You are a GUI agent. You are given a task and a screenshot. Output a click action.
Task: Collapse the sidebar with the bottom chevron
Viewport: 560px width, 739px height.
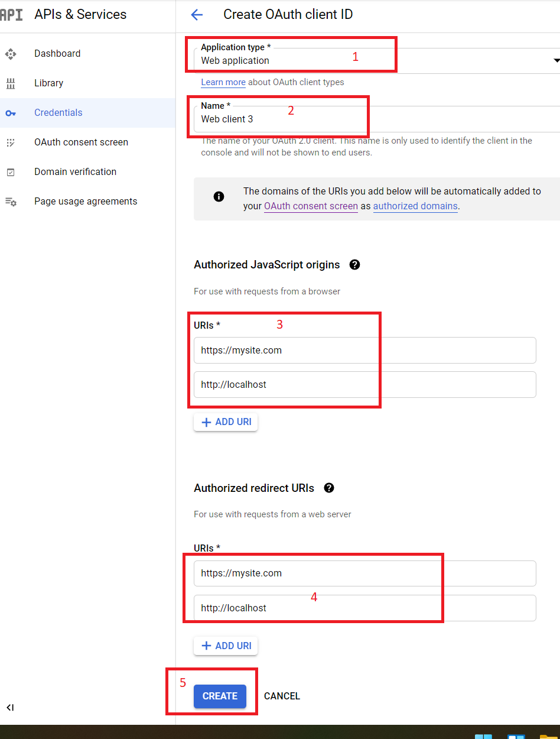pyautogui.click(x=10, y=707)
